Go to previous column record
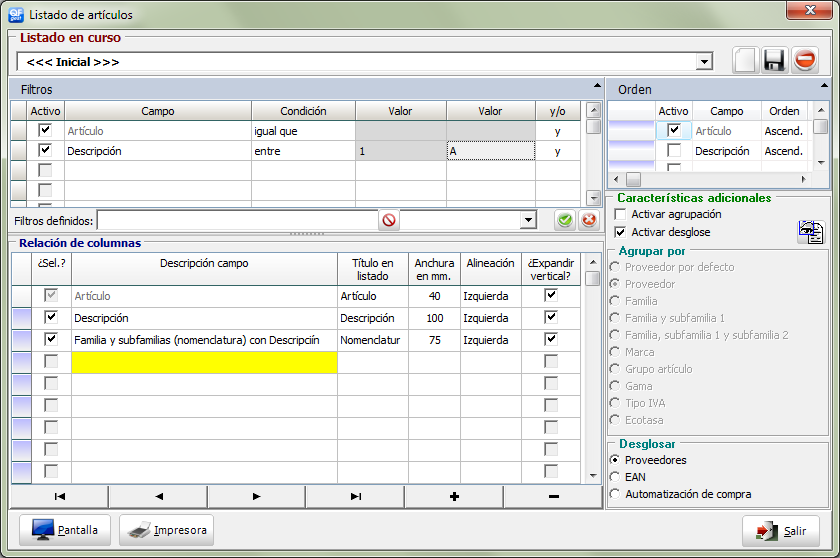The width and height of the screenshot is (840, 558). 159,496
